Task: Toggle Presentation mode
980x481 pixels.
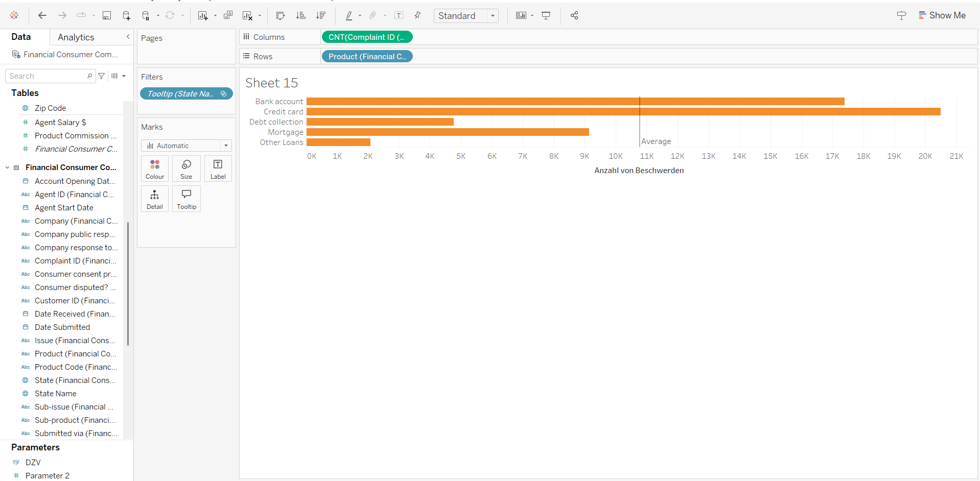Action: (546, 15)
